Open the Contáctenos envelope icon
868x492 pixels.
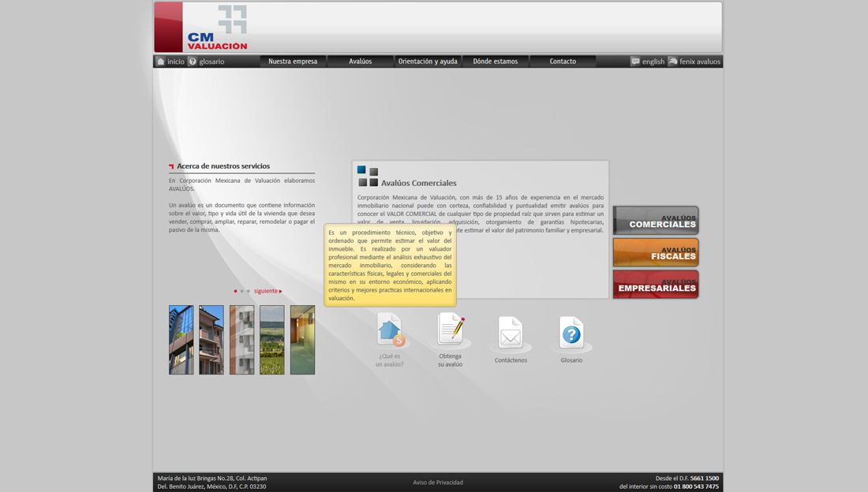511,334
